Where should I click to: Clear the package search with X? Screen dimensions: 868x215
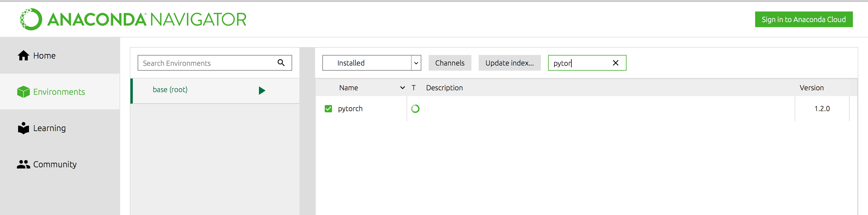coord(615,63)
